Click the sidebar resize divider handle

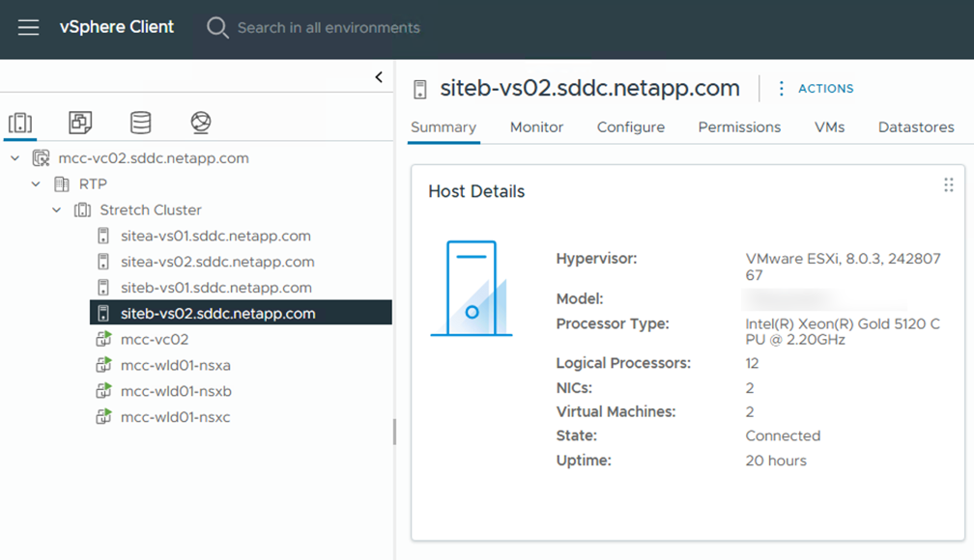(x=394, y=432)
